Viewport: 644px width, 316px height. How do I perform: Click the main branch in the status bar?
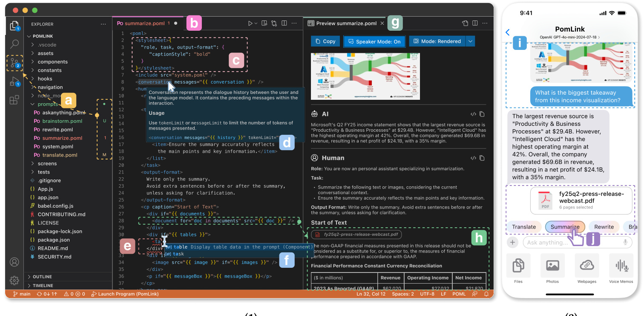click(x=22, y=294)
